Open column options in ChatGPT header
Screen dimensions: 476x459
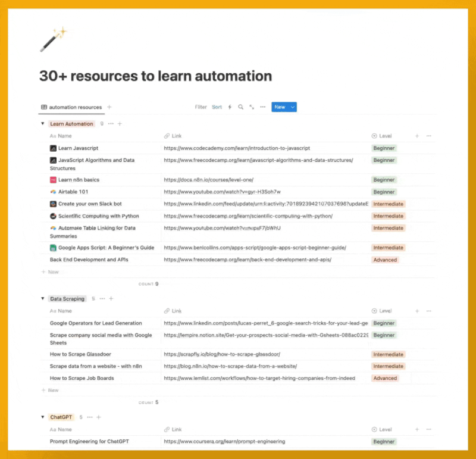[x=428, y=429]
